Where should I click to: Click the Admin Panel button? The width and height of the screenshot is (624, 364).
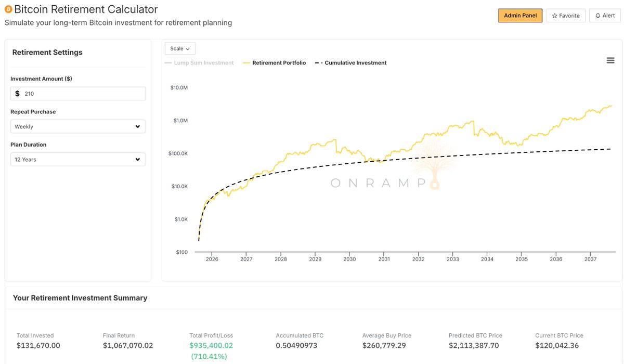[x=520, y=15]
